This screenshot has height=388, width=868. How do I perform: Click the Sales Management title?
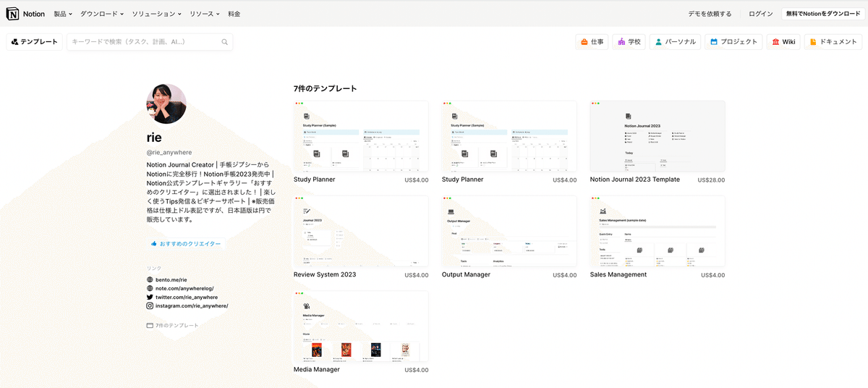(x=618, y=274)
